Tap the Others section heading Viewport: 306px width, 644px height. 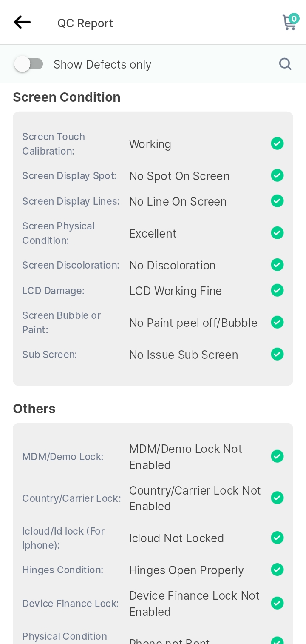[34, 409]
